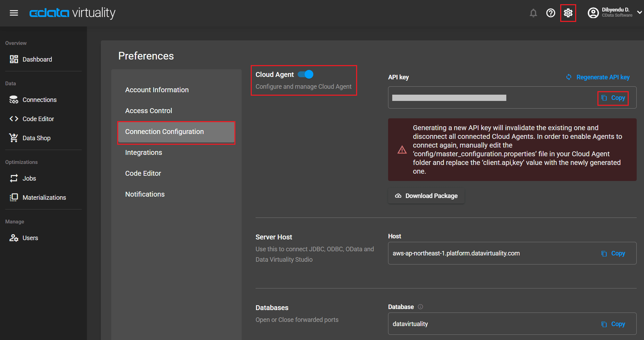Image resolution: width=644 pixels, height=340 pixels.
Task: Toggle the Cloud Agent switch
Action: 306,74
